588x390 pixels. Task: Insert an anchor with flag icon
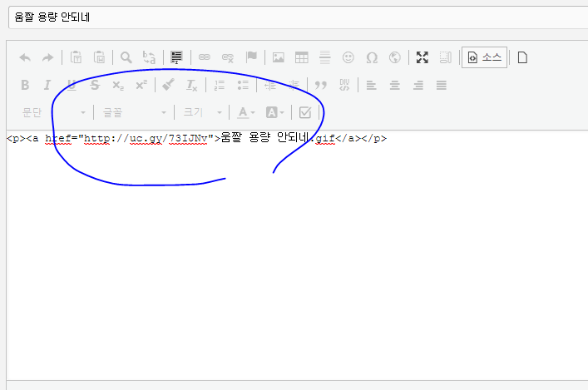tap(251, 57)
